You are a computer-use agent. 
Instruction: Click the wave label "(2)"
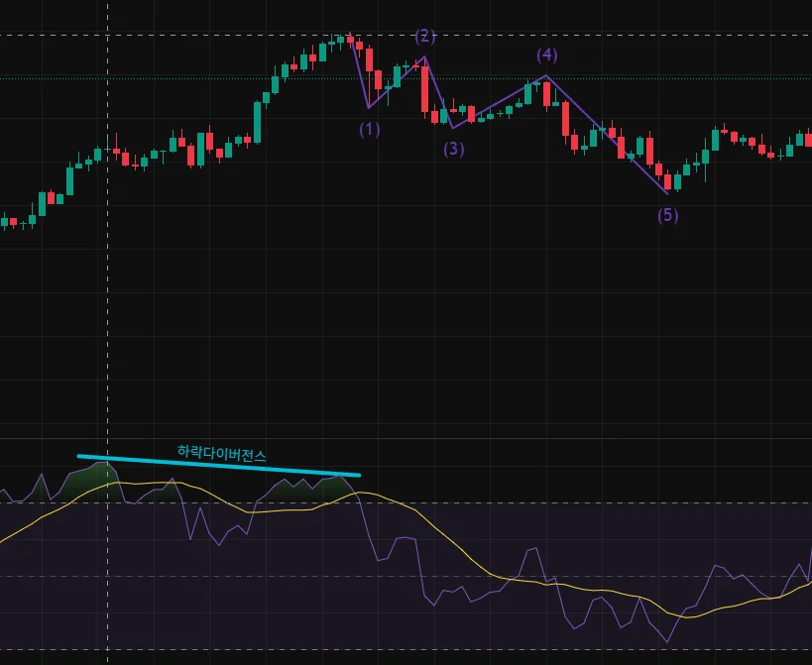(425, 37)
